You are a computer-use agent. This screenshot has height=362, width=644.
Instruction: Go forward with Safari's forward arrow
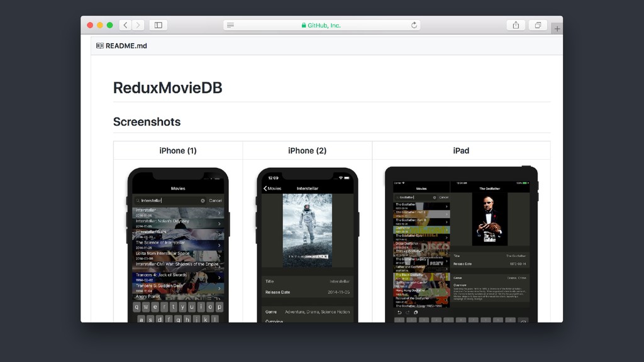pos(138,25)
